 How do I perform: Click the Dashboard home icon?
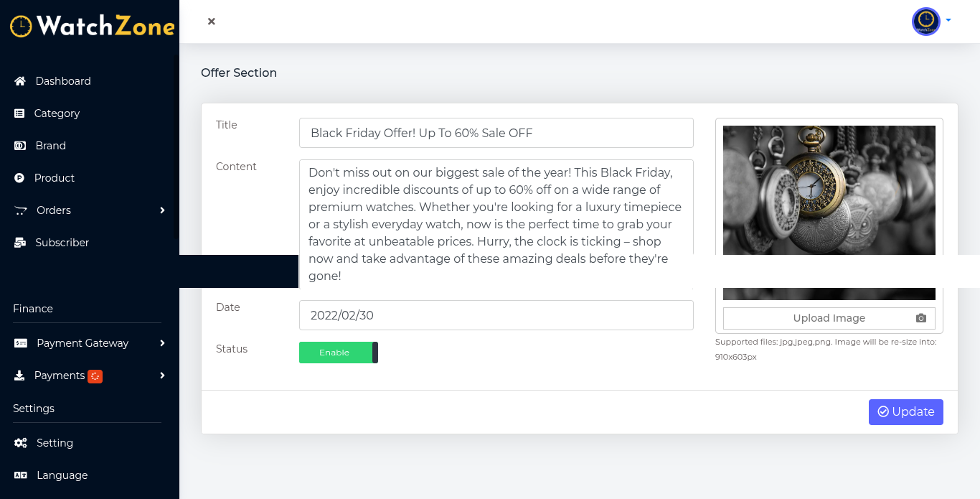[20, 81]
